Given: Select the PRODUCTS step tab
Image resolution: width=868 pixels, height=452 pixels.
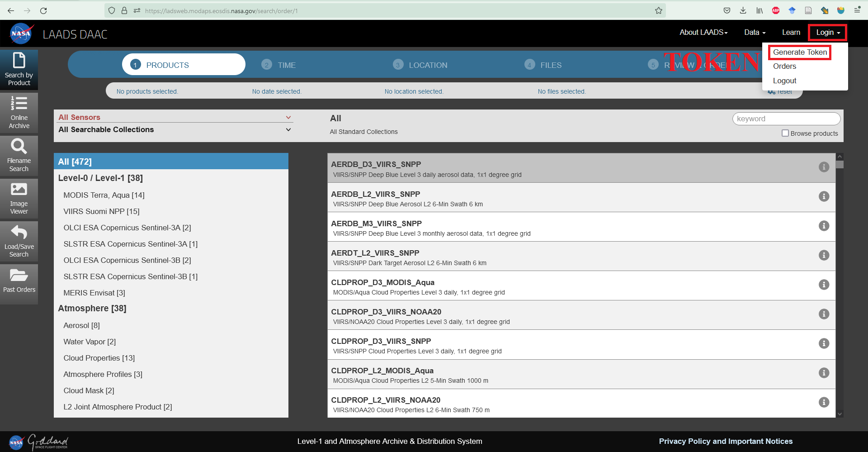Looking at the screenshot, I should [184, 65].
